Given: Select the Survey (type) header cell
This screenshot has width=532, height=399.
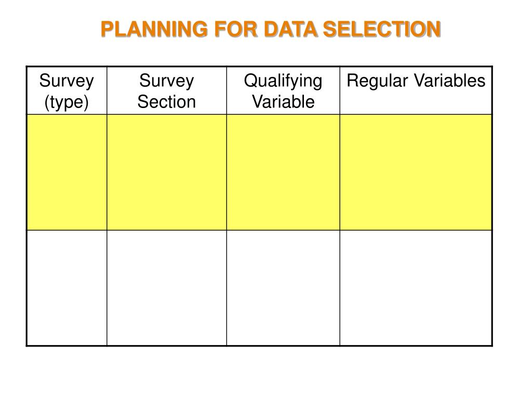Looking at the screenshot, I should (x=67, y=90).
